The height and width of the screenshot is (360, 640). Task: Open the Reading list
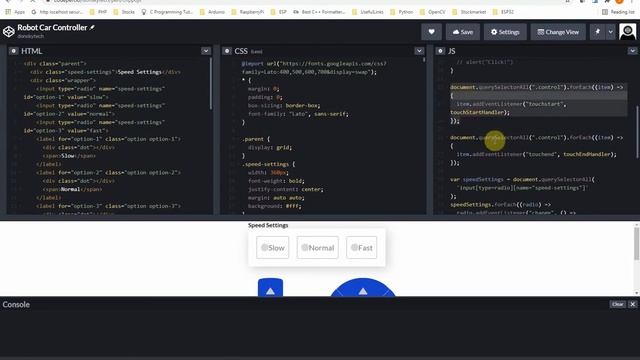[x=618, y=12]
